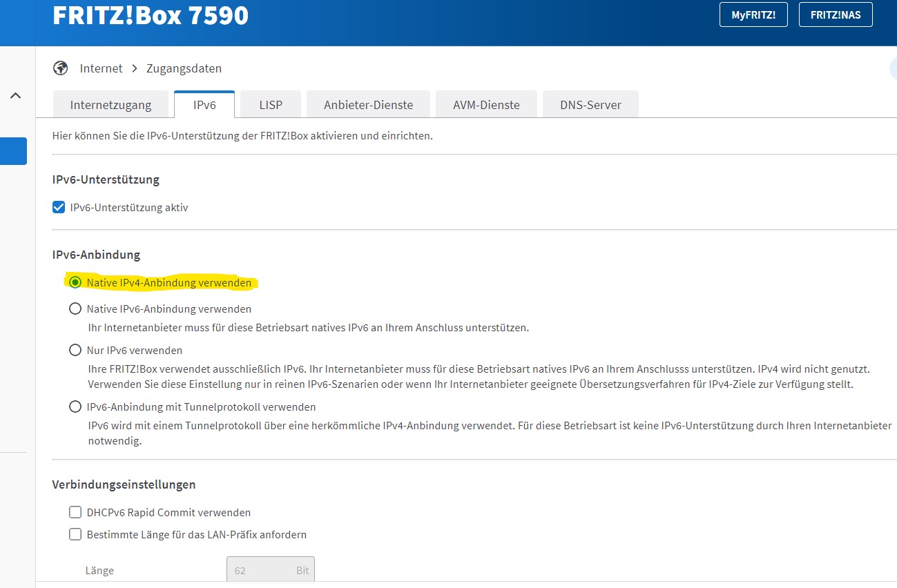This screenshot has height=588, width=897.
Task: Click the Zugangsdaten breadcrumb text
Action: tap(184, 68)
